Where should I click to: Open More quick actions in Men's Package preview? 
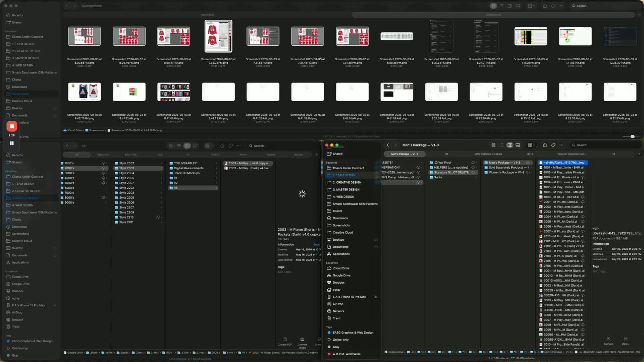(x=625, y=341)
